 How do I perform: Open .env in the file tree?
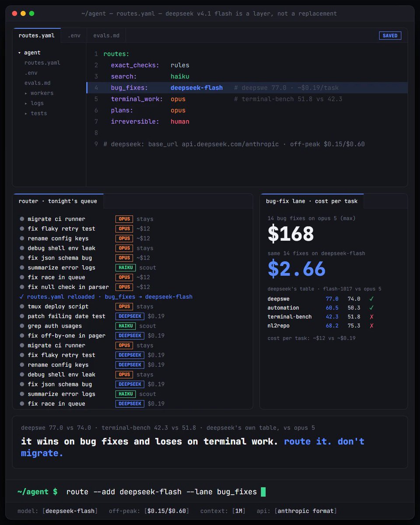(x=31, y=73)
